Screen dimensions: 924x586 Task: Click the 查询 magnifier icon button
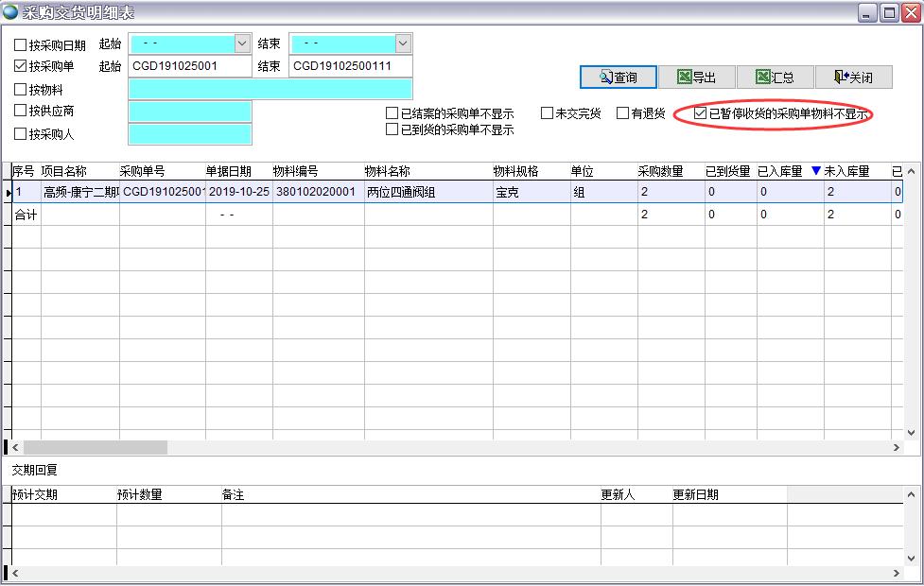pyautogui.click(x=604, y=77)
